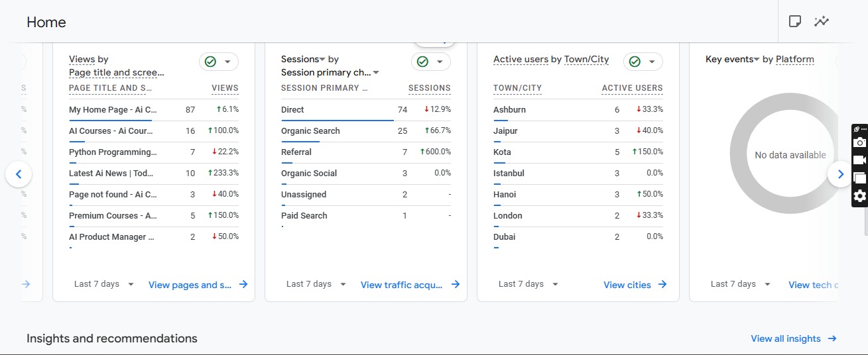Click the No data available donut chart

[790, 155]
